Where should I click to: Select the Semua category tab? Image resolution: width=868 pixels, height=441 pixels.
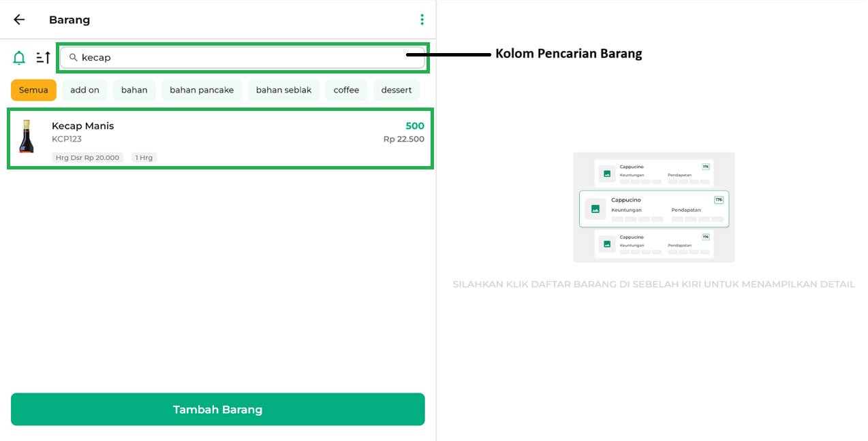33,90
